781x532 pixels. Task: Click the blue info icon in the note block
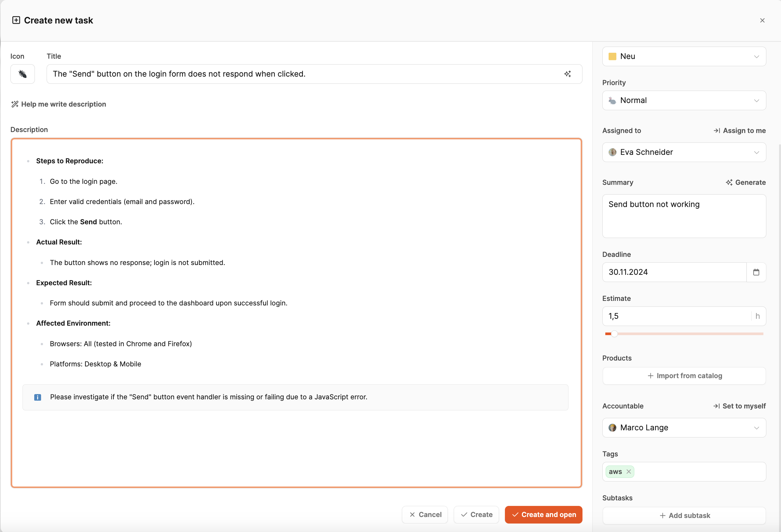[x=37, y=397]
